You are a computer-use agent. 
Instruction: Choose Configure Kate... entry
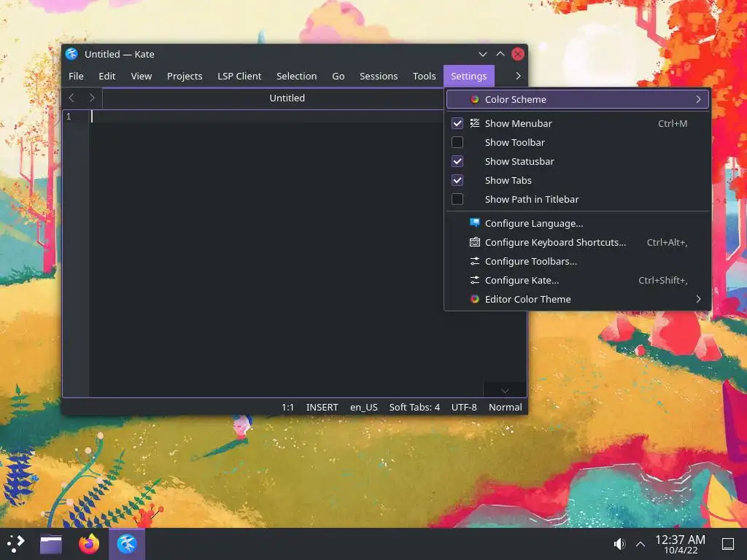578,281
